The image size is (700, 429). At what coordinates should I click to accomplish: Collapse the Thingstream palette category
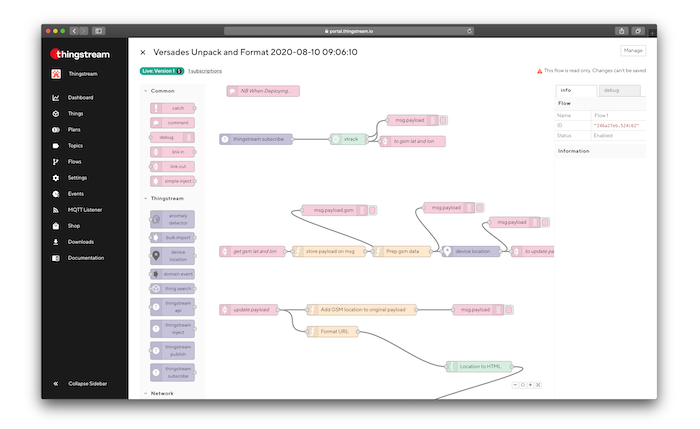[144, 198]
